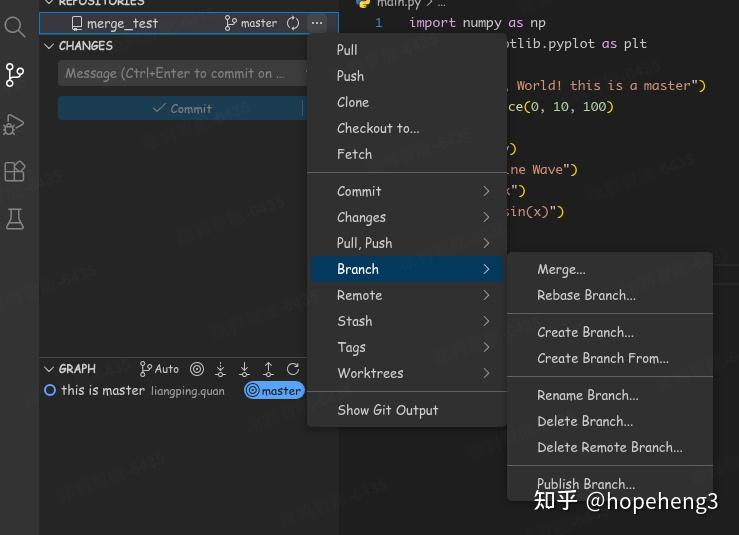Expand the Commit submenu
The width and height of the screenshot is (739, 535).
pyautogui.click(x=407, y=191)
